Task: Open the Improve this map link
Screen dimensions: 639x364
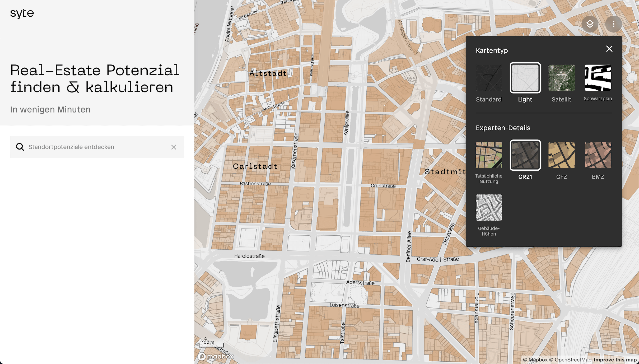Action: pyautogui.click(x=615, y=360)
